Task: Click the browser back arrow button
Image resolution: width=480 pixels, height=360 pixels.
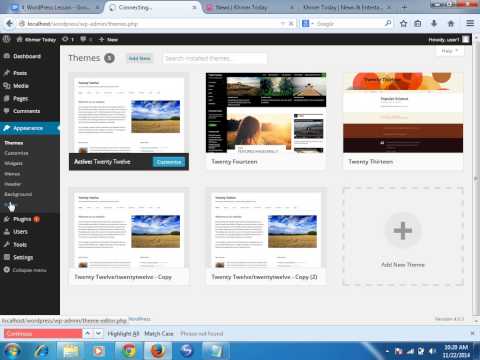Action: pos(9,23)
